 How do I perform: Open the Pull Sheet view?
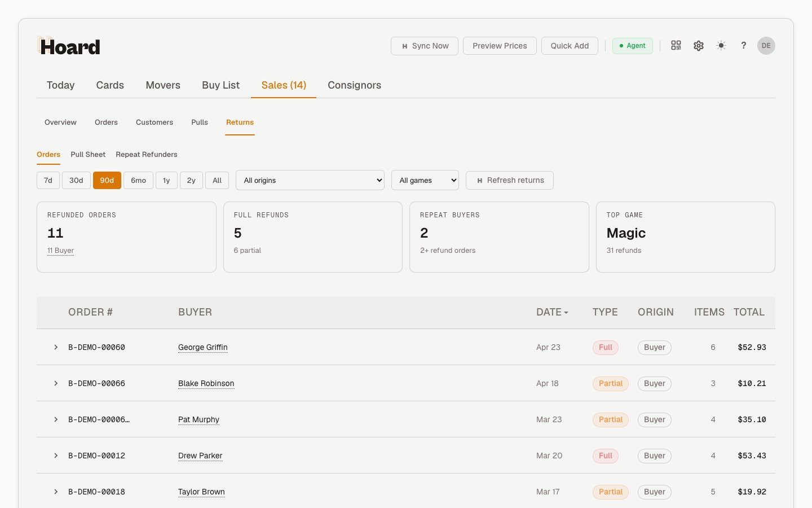(88, 155)
